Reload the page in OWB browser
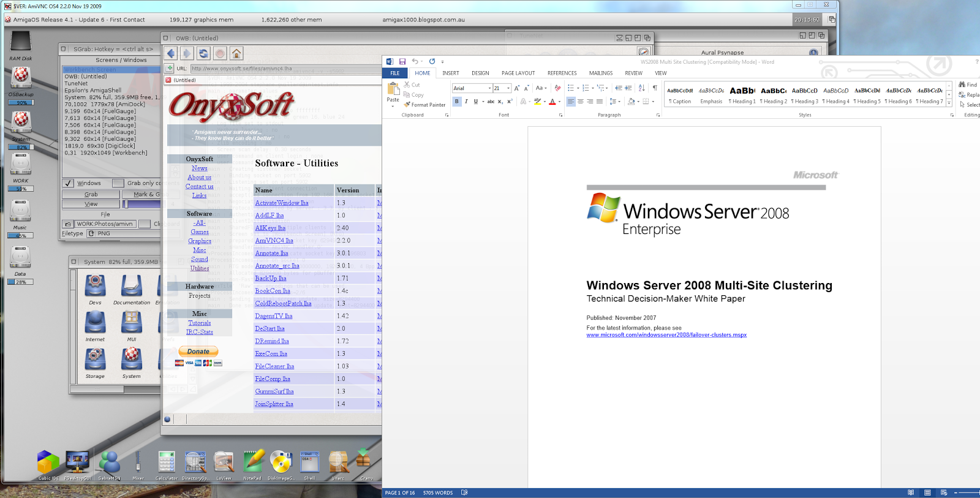Image resolution: width=980 pixels, height=498 pixels. 204,53
